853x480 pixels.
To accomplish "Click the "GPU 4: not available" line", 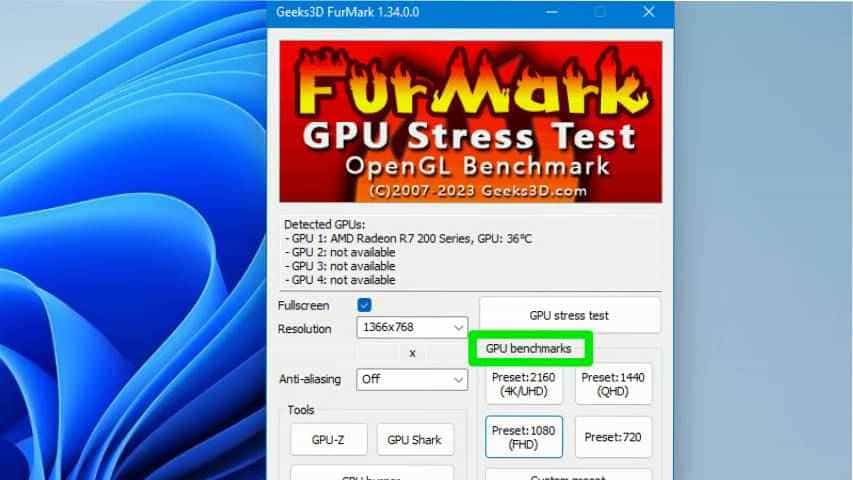I will point(340,280).
